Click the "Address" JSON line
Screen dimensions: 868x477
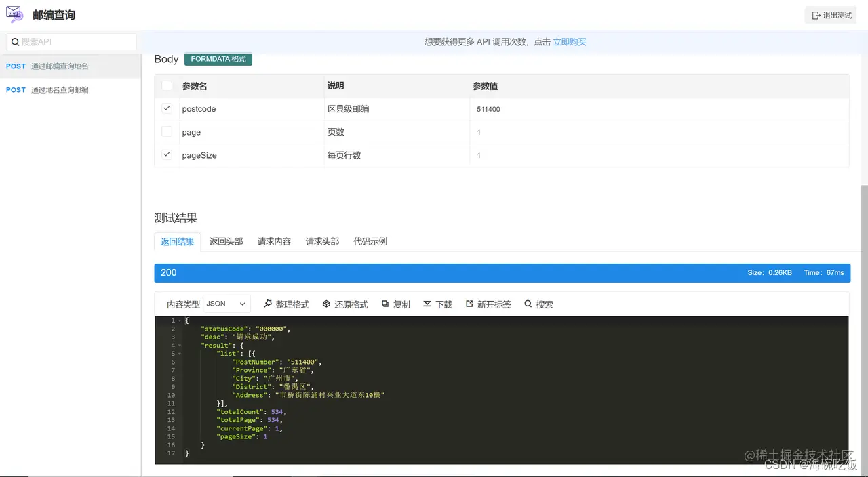pos(309,395)
